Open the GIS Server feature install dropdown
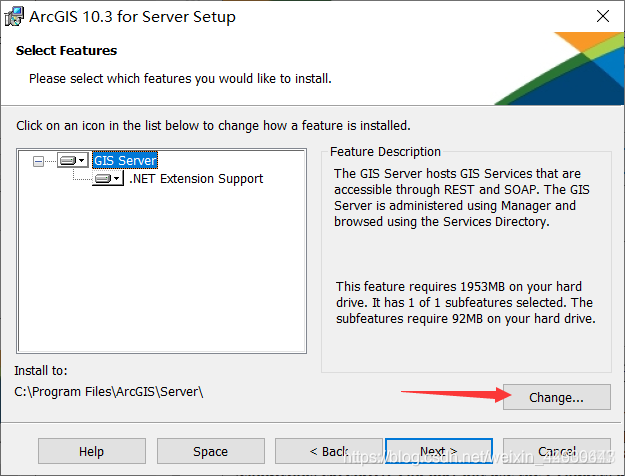Image resolution: width=625 pixels, height=476 pixels. coord(73,160)
